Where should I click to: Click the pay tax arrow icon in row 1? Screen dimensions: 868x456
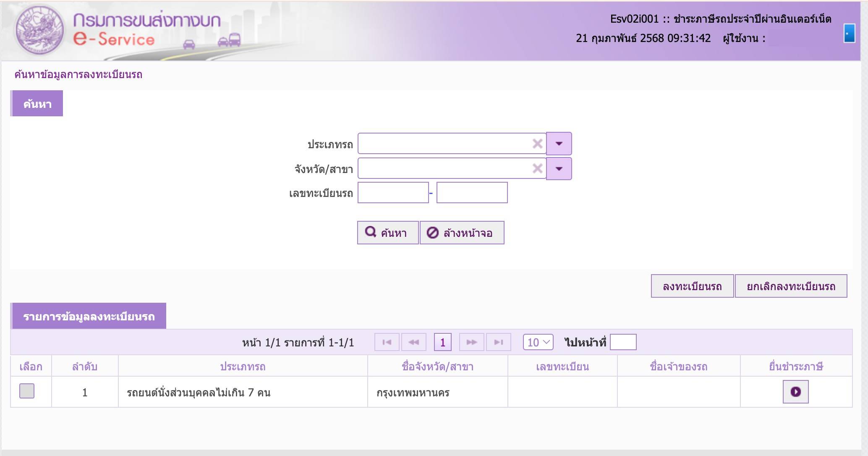pyautogui.click(x=795, y=392)
